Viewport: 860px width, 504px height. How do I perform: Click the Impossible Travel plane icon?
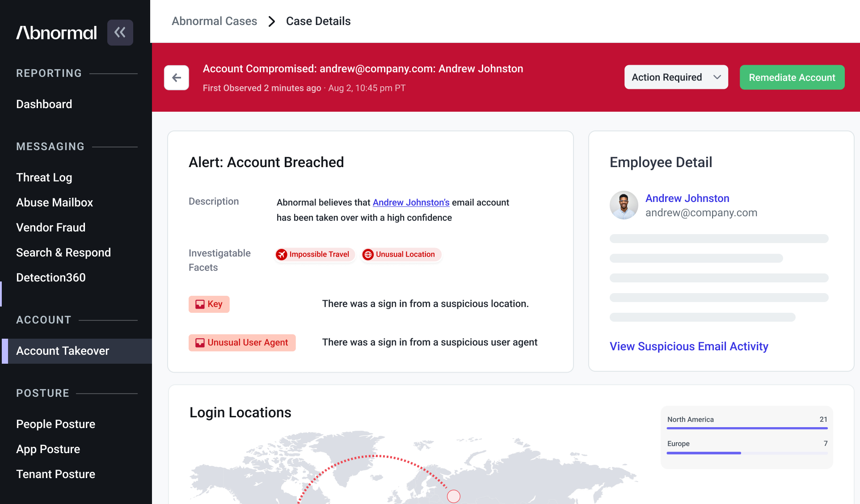coord(282,255)
